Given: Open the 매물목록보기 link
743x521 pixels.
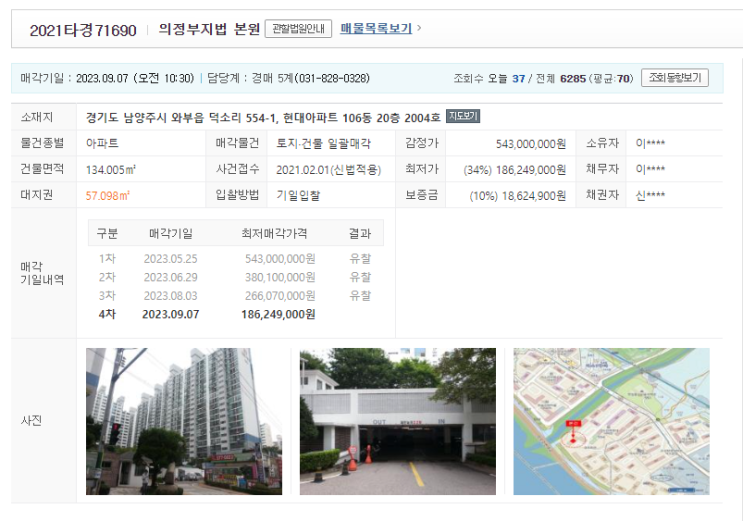Looking at the screenshot, I should point(376,28).
